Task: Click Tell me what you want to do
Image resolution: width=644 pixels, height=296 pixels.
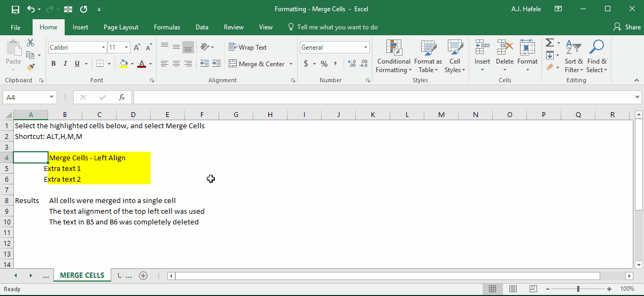Action: click(332, 27)
